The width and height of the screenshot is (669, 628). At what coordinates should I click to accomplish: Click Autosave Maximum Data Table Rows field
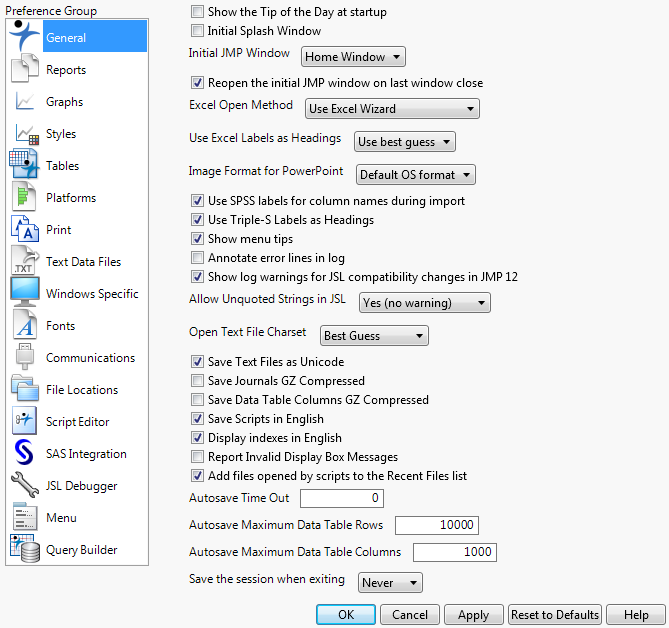[x=437, y=525]
